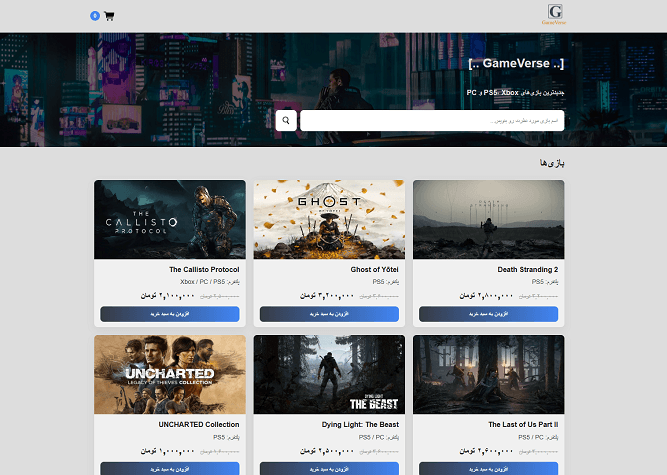Add Death Stranding 2 to cart

click(488, 314)
